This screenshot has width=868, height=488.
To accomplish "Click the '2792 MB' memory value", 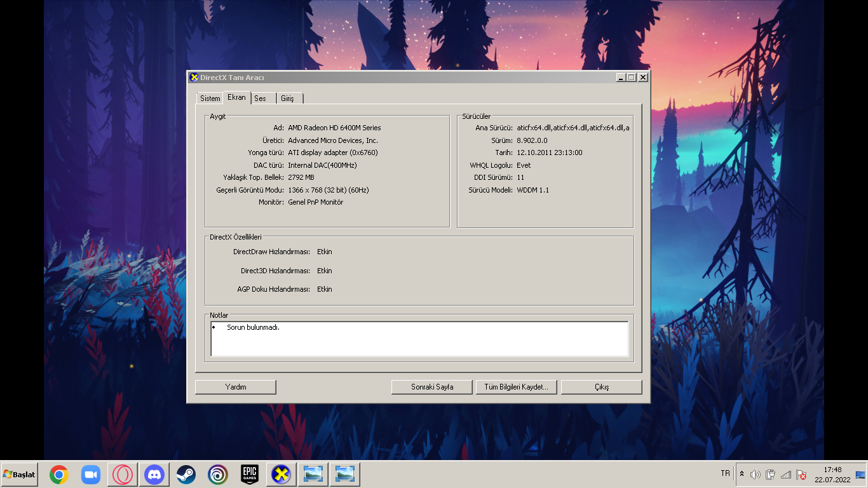I will click(301, 177).
